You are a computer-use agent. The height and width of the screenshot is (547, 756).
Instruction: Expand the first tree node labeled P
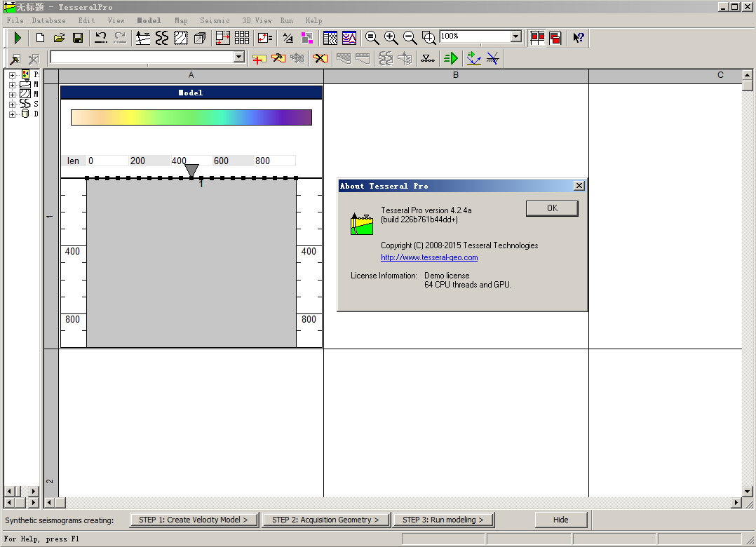point(12,75)
